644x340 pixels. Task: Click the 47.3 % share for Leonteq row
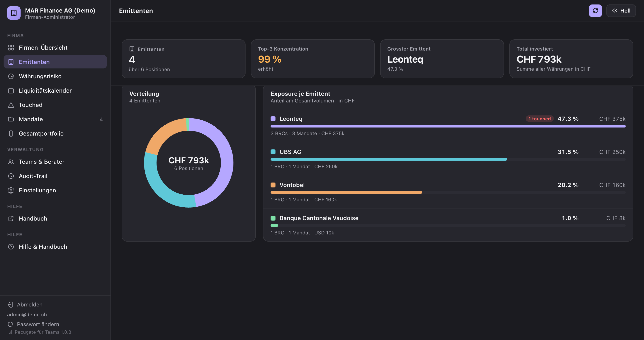pyautogui.click(x=568, y=119)
